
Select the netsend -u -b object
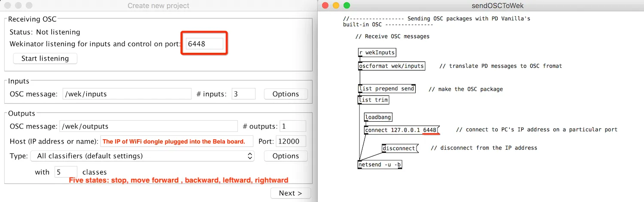pos(380,165)
